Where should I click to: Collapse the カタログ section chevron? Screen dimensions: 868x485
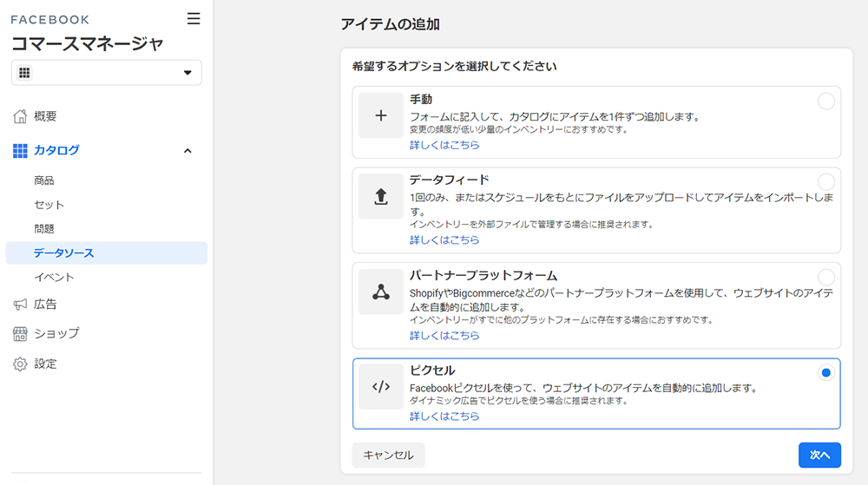[x=187, y=150]
